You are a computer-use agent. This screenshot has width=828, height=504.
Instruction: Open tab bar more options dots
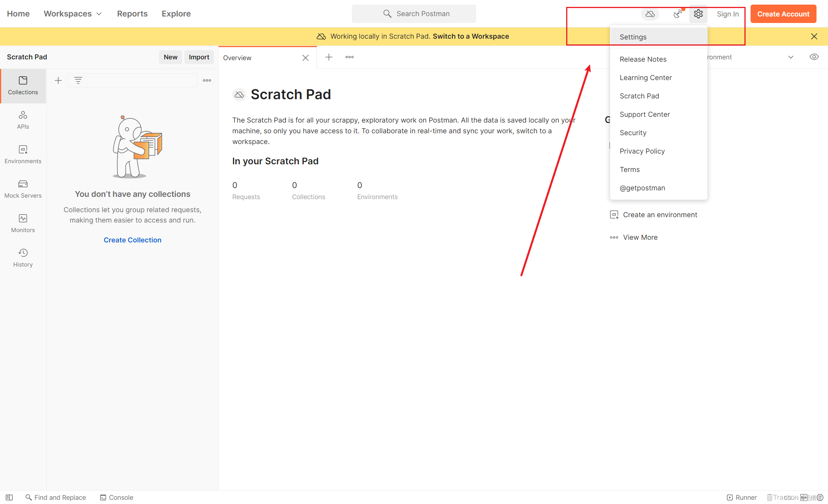(350, 57)
